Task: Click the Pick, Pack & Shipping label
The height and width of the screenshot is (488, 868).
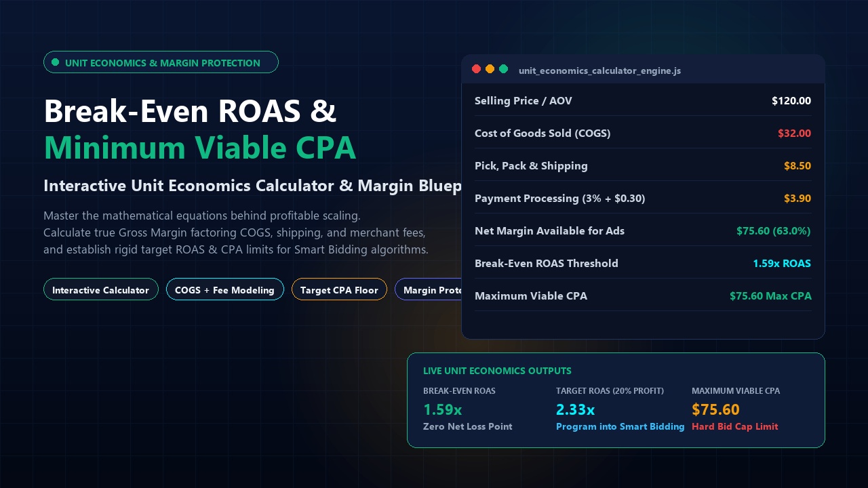Action: pyautogui.click(x=531, y=166)
